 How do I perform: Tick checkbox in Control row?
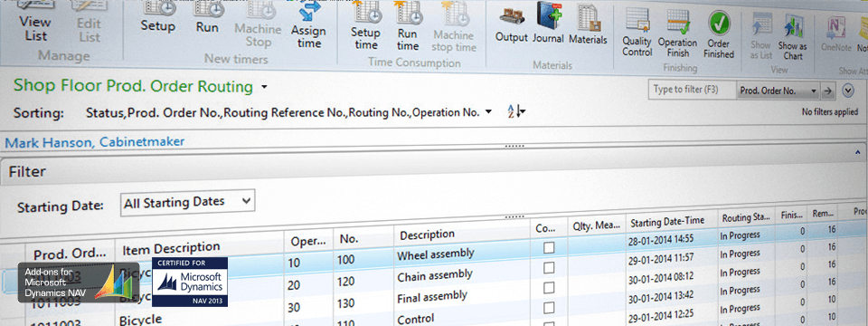click(549, 308)
